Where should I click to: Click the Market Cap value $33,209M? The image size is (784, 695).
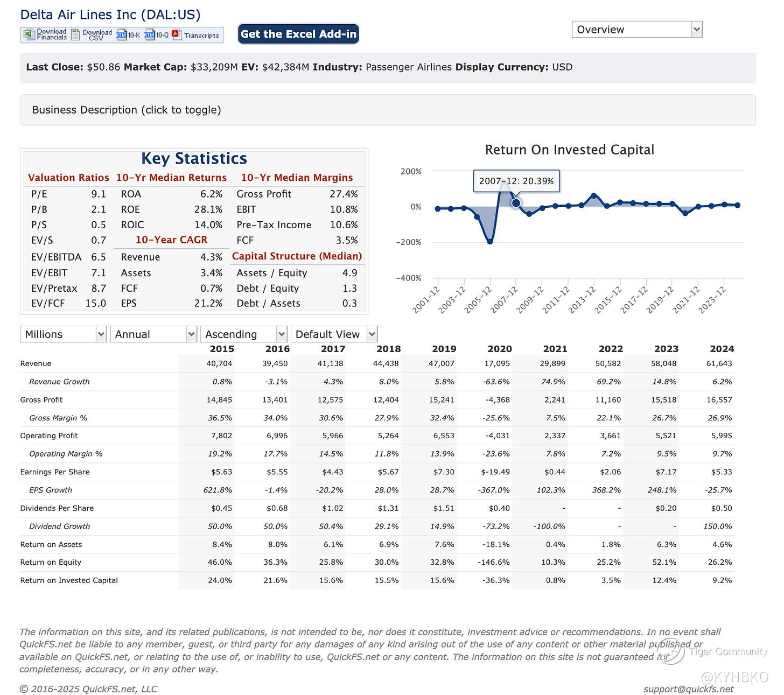pos(214,67)
